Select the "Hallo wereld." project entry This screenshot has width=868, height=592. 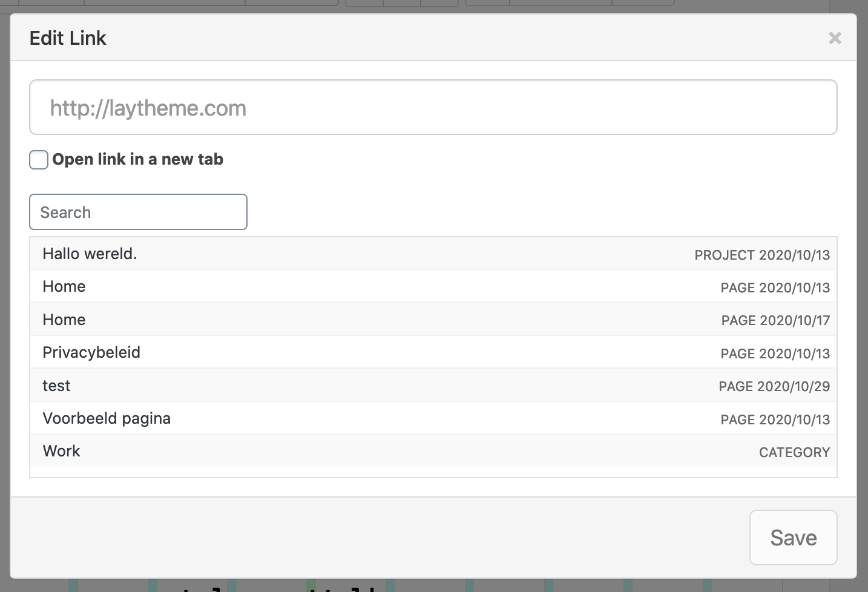tap(90, 254)
